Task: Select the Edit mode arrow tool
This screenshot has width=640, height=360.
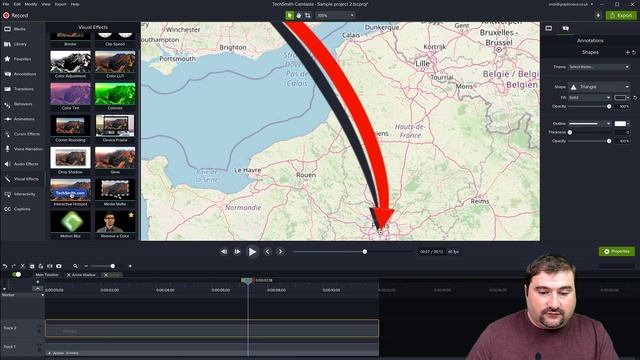Action: click(x=290, y=16)
